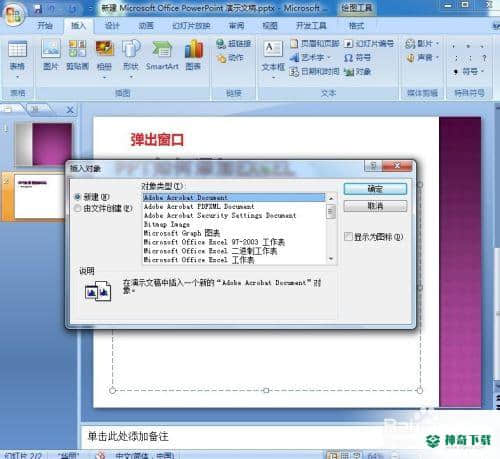This screenshot has width=500, height=459.
Task: Select the 由文件创建 radio button
Action: coord(77,208)
